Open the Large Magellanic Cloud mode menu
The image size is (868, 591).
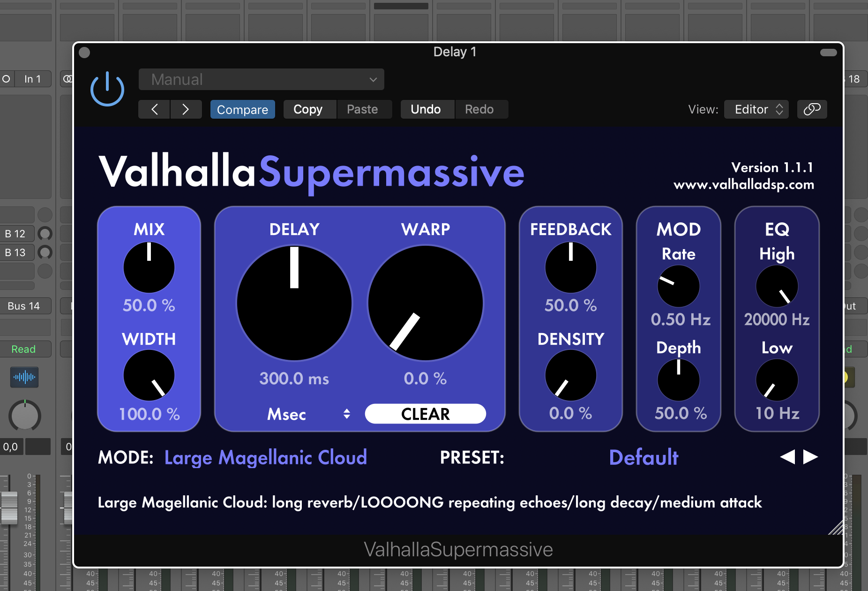pyautogui.click(x=266, y=458)
